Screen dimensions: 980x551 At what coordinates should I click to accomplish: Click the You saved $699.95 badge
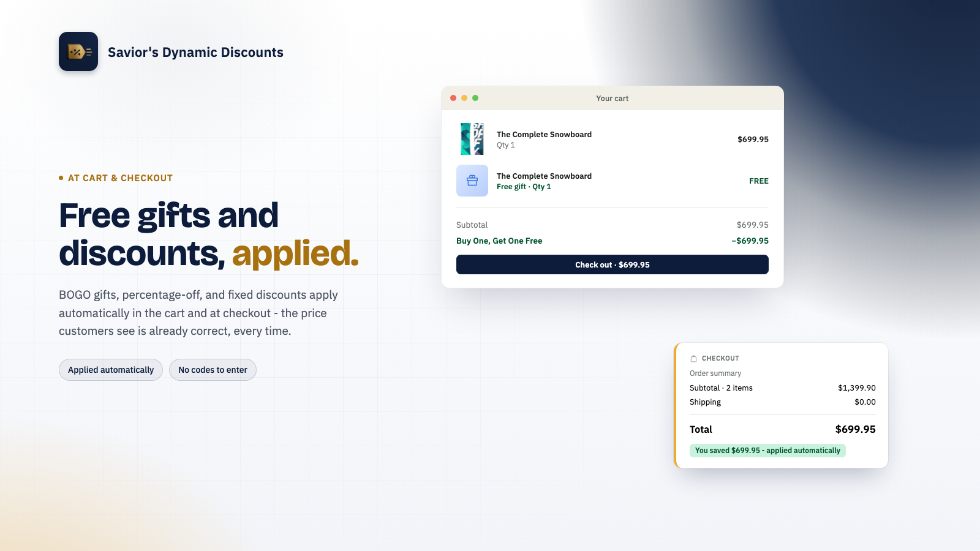tap(767, 451)
